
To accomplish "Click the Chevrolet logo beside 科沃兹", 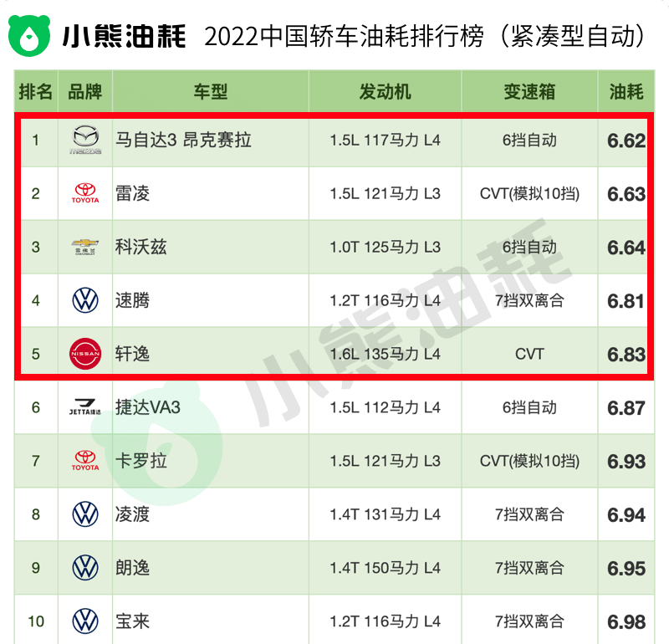I will tap(85, 247).
